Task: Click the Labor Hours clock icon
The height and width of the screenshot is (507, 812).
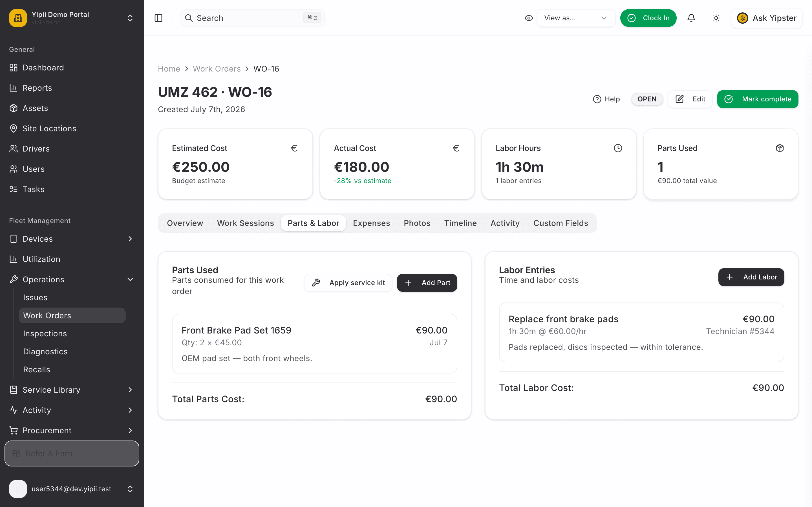Action: (618, 148)
